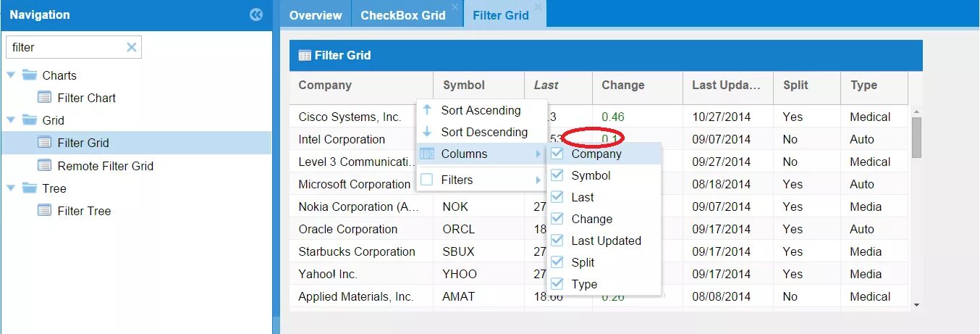Sort by Company column header
The height and width of the screenshot is (334, 980).
[361, 85]
